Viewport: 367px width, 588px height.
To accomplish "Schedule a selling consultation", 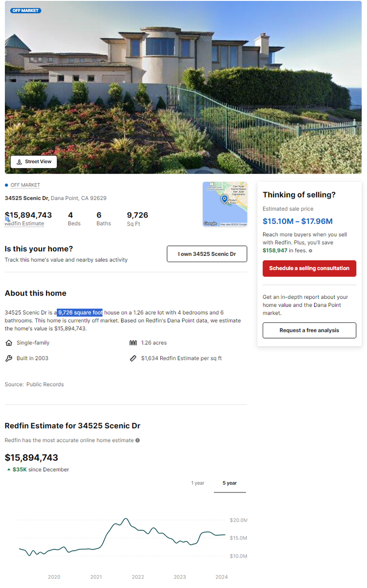I will click(309, 269).
